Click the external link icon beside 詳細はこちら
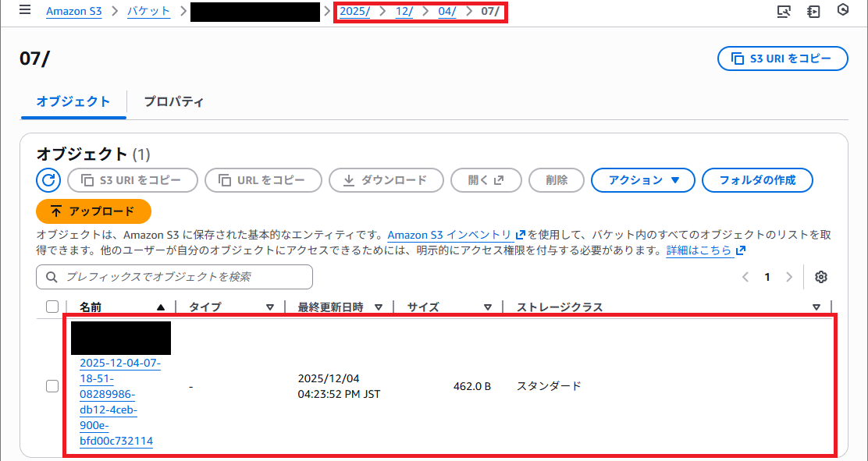Viewport: 868px width, 461px height. pyautogui.click(x=738, y=250)
